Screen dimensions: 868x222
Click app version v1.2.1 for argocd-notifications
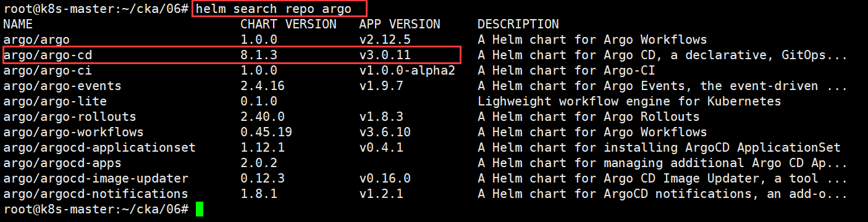(x=381, y=194)
